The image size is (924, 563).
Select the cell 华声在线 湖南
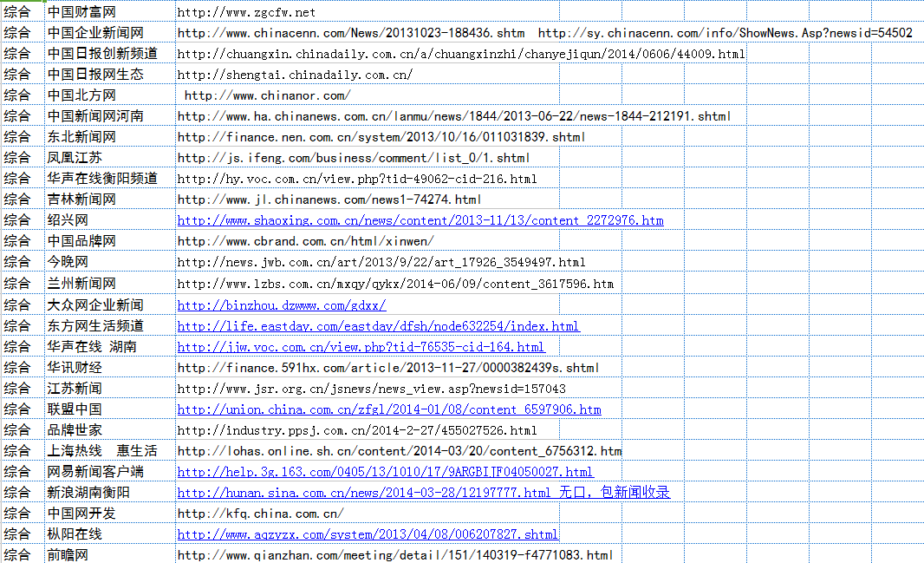[109, 347]
